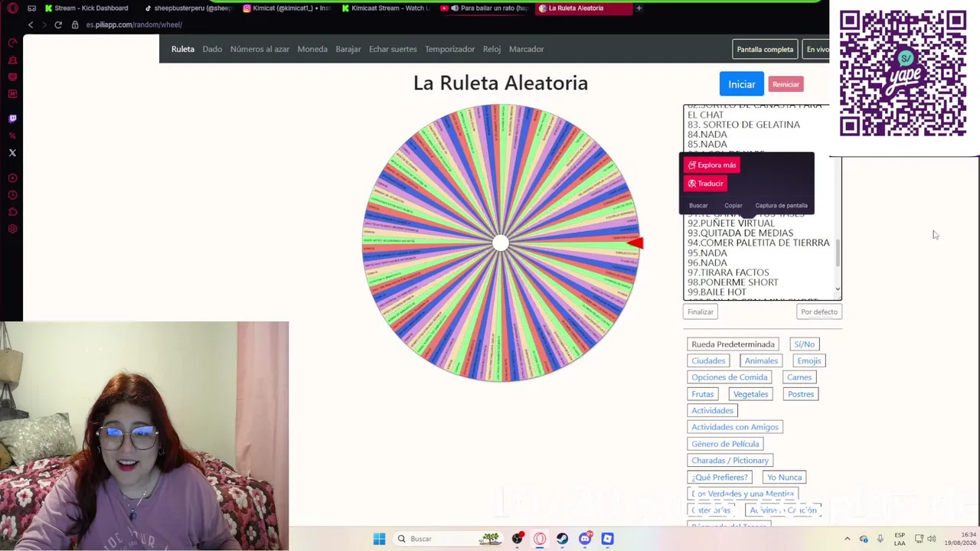Viewport: 980px width, 551px height.
Task: Open Steam from the taskbar
Action: pyautogui.click(x=563, y=539)
